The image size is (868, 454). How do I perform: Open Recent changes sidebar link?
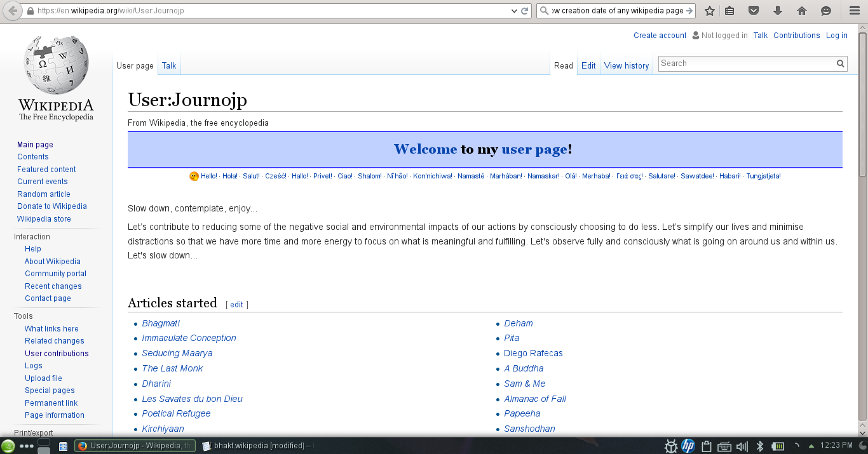(53, 286)
